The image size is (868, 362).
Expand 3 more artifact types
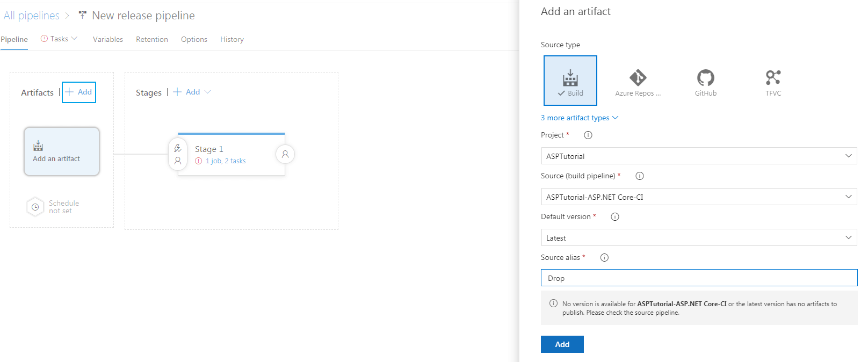pyautogui.click(x=579, y=118)
